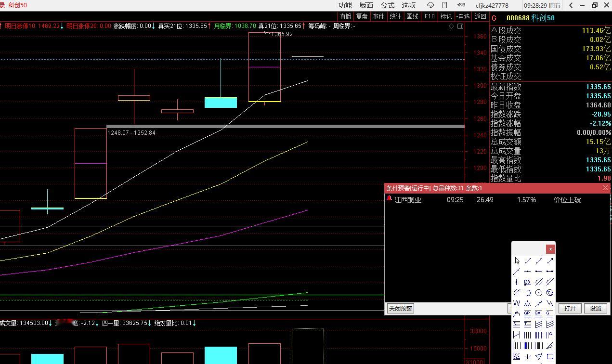Choose the horizontal line with center dot tool
612x364 pixels.
click(528, 271)
